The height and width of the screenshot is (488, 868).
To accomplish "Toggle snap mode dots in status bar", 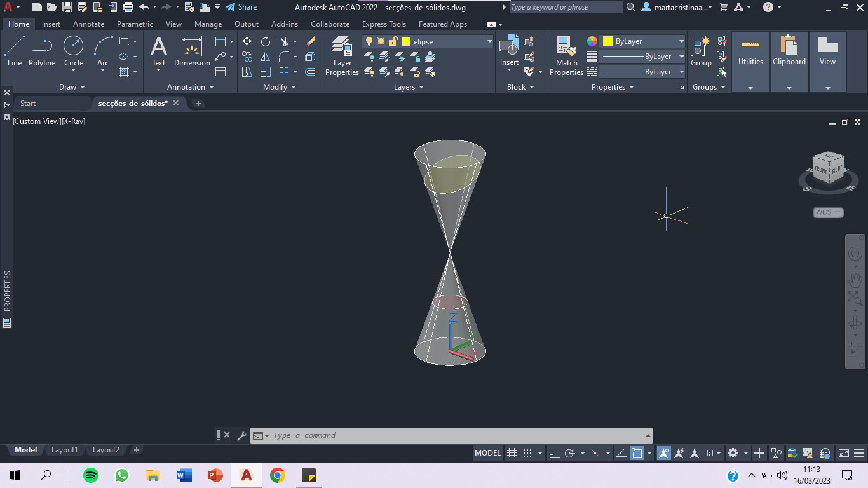I will pos(527,453).
